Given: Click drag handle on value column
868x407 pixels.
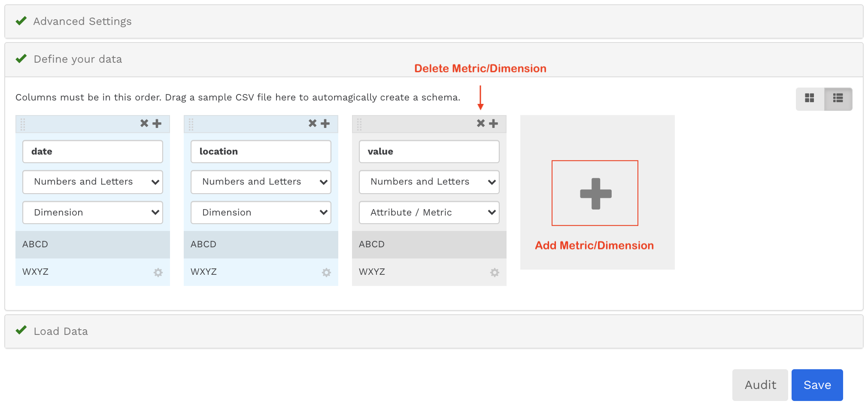Looking at the screenshot, I should coord(359,125).
